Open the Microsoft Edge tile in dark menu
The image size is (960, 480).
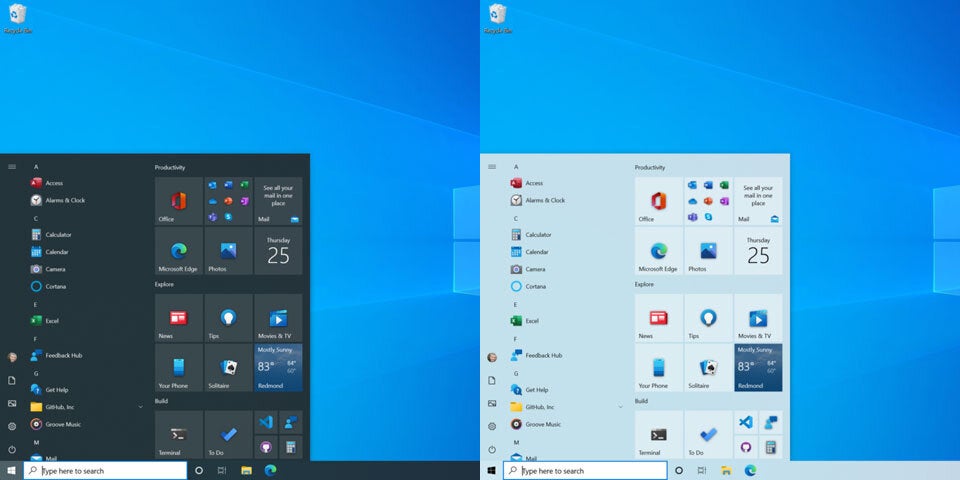pyautogui.click(x=179, y=251)
